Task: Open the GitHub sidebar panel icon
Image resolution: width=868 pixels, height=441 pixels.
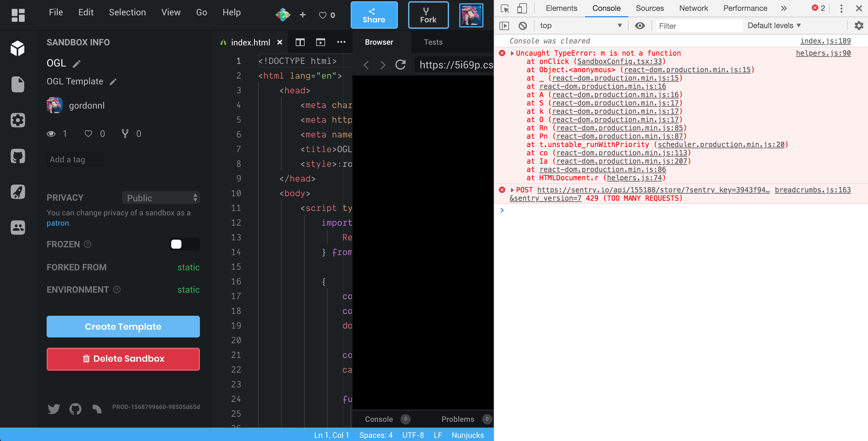Action: click(18, 156)
